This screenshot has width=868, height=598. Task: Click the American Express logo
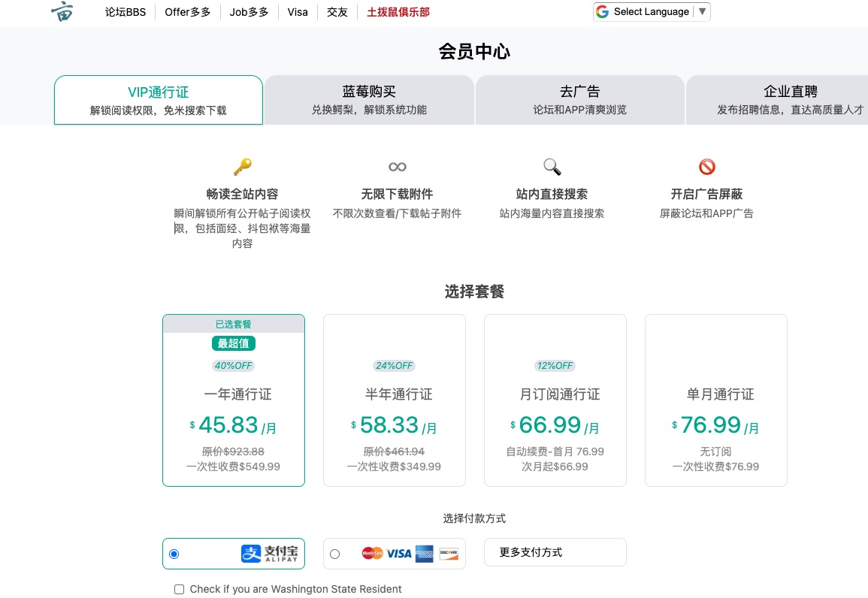(424, 554)
